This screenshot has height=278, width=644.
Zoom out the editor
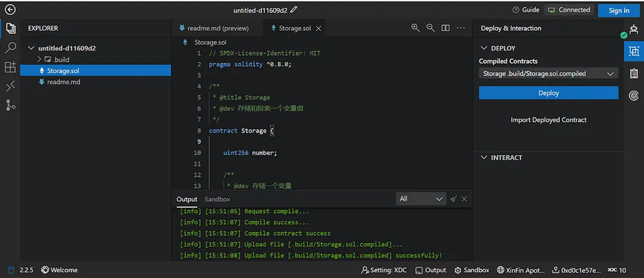pyautogui.click(x=430, y=28)
